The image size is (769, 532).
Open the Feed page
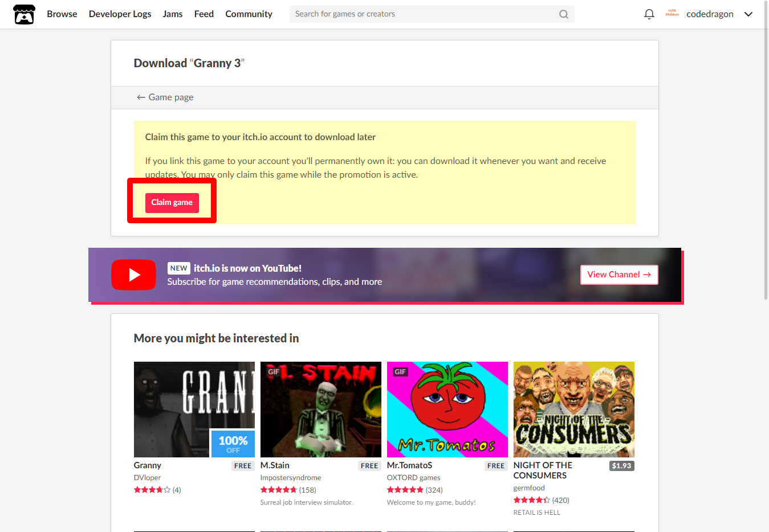pyautogui.click(x=204, y=14)
